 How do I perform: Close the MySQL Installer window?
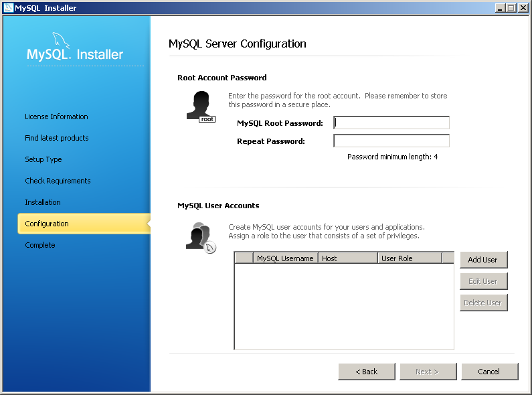pyautogui.click(x=523, y=8)
